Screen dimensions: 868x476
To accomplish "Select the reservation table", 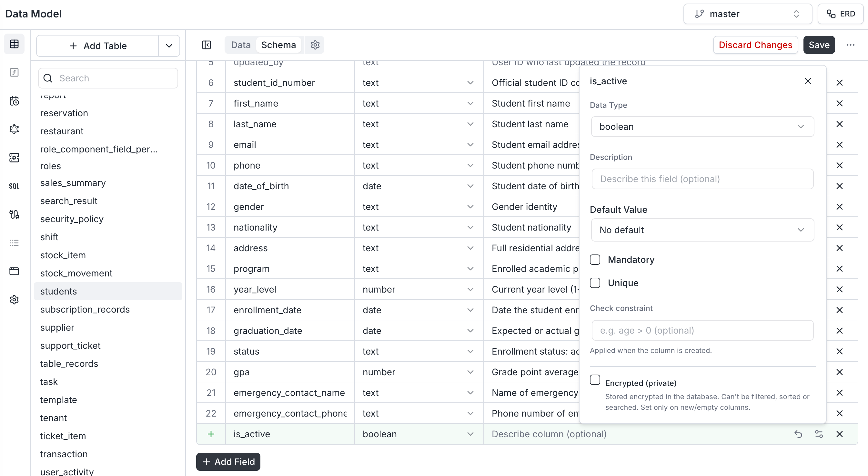I will [108, 113].
